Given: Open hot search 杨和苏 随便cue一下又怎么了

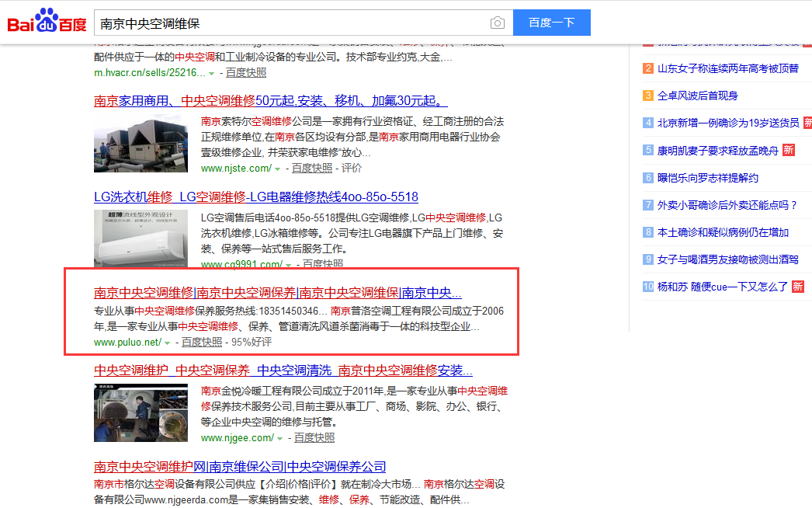Looking at the screenshot, I should tap(723, 287).
